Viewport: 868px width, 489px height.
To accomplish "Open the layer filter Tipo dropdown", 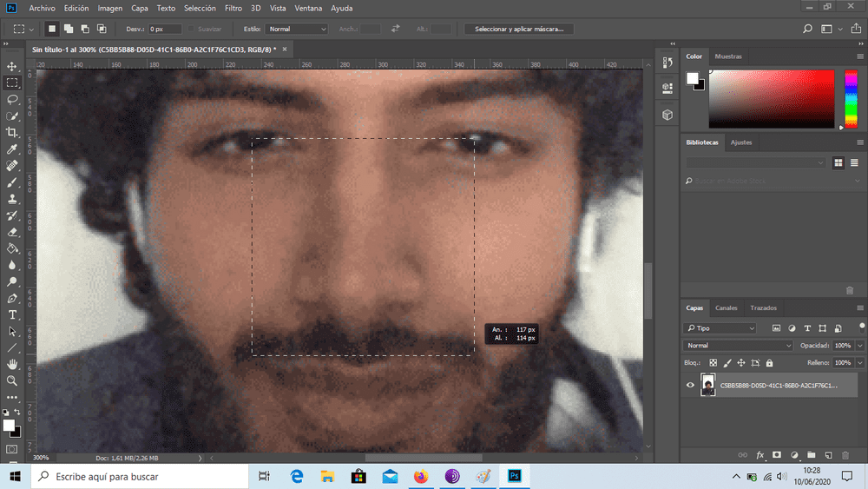I will pyautogui.click(x=720, y=328).
